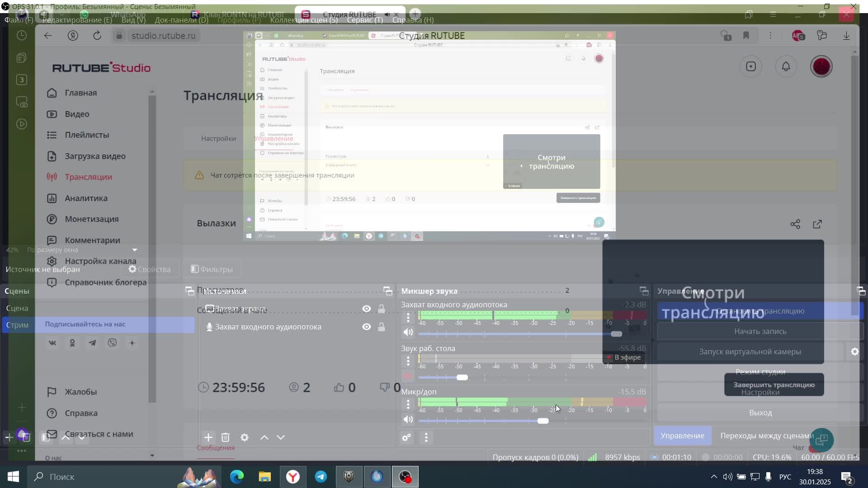This screenshot has width=868, height=488.
Task: Open options menu for Микр/доп channel
Action: [x=408, y=404]
